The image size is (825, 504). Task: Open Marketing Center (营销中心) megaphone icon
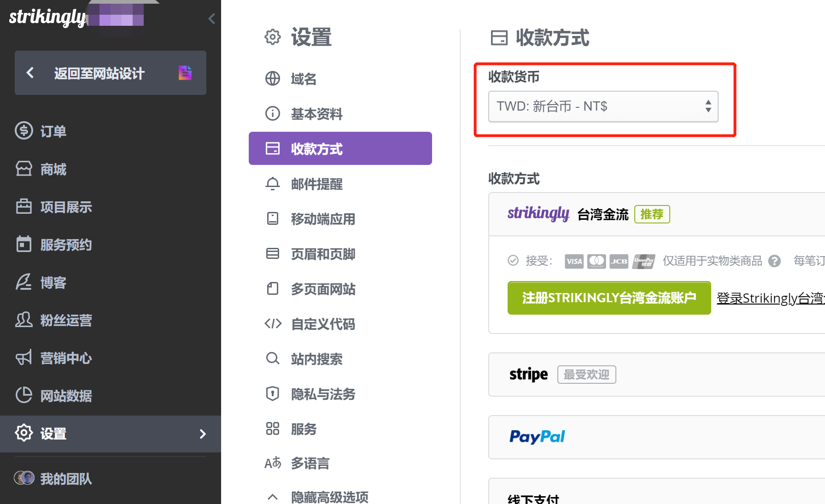coord(24,357)
